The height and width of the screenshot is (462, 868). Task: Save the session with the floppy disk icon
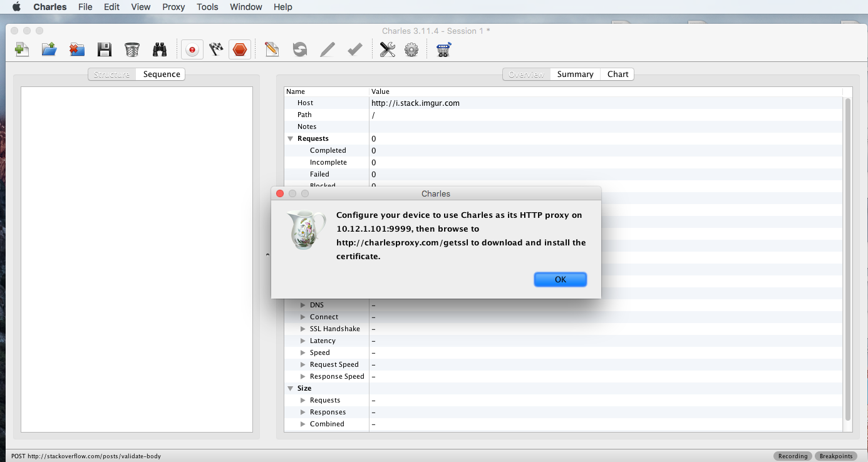point(104,49)
